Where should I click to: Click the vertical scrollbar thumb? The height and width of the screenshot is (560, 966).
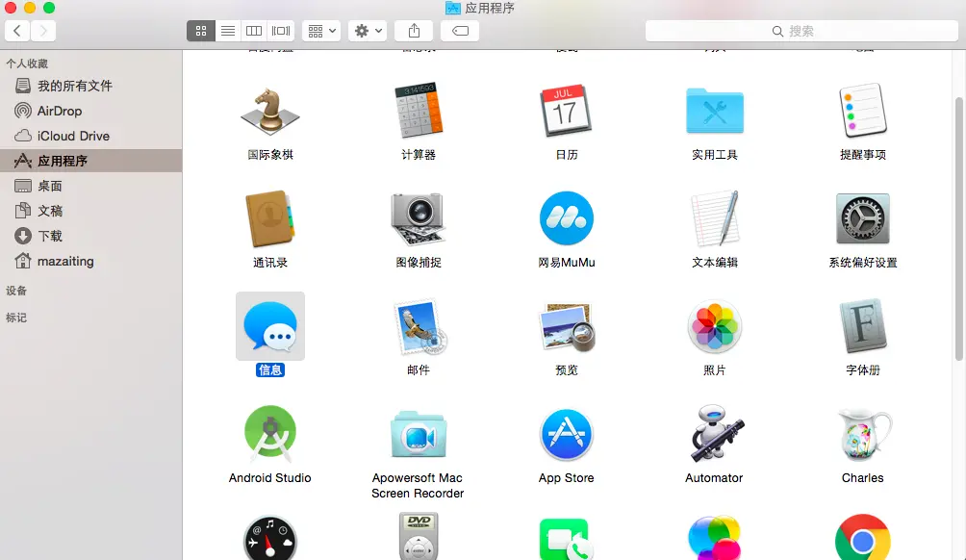(959, 229)
